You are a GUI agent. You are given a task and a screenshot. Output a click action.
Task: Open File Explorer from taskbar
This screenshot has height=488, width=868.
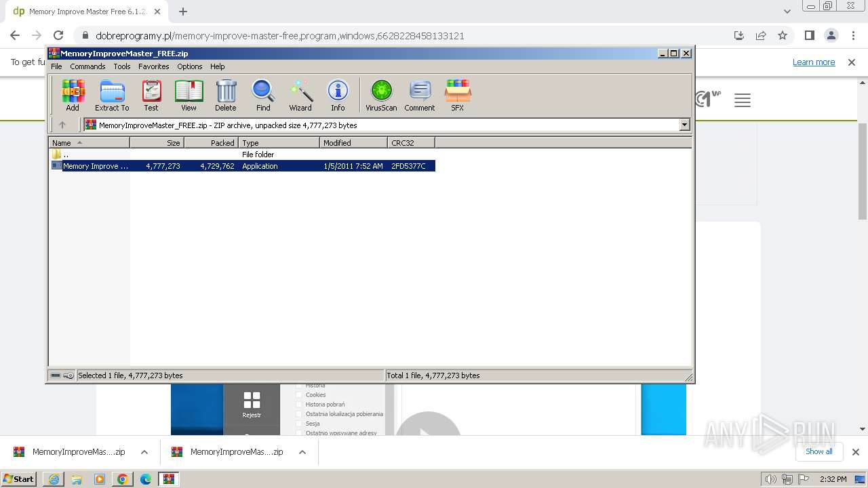(x=77, y=479)
